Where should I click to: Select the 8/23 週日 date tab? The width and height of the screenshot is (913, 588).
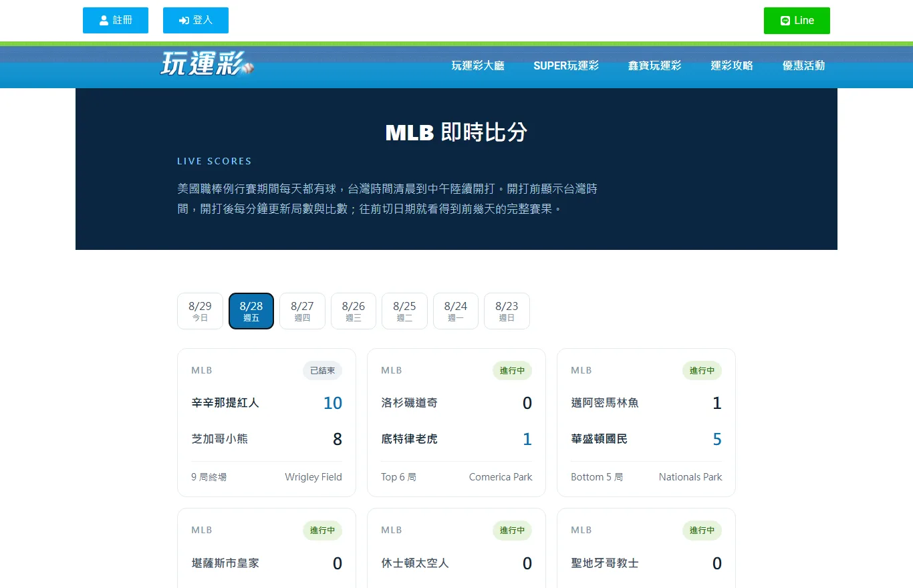click(507, 311)
